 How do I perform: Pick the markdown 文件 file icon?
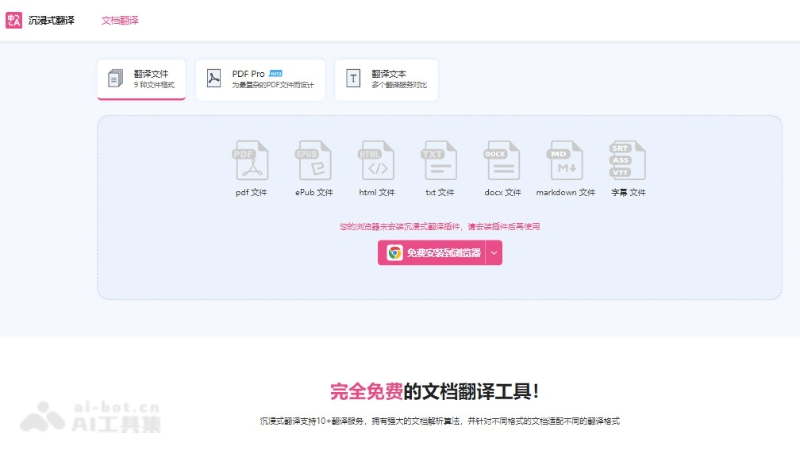pos(565,160)
